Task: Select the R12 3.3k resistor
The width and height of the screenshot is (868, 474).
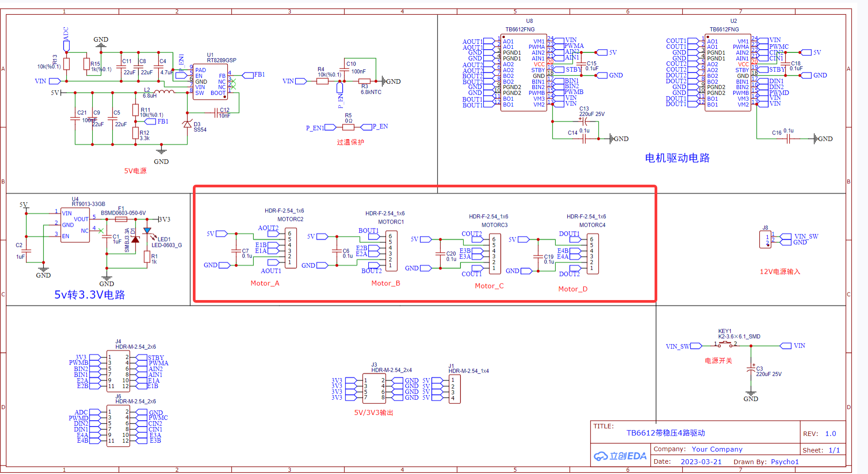Action: 136,133
